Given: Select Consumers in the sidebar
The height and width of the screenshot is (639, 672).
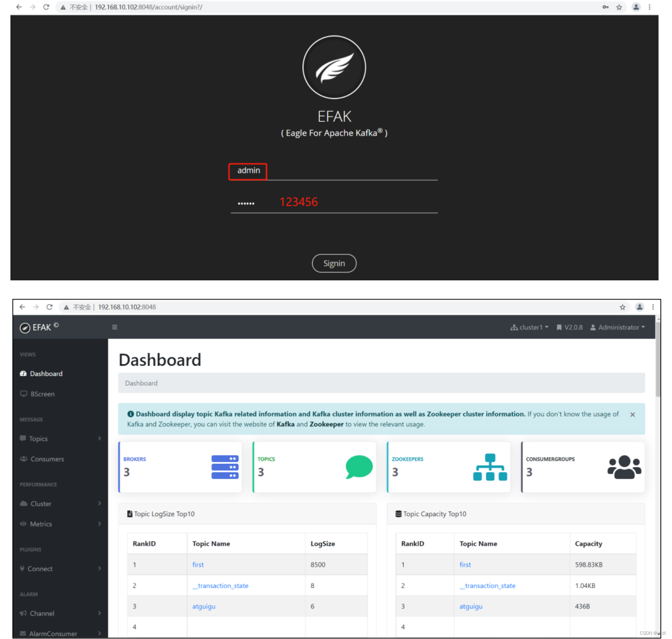Looking at the screenshot, I should point(42,459).
